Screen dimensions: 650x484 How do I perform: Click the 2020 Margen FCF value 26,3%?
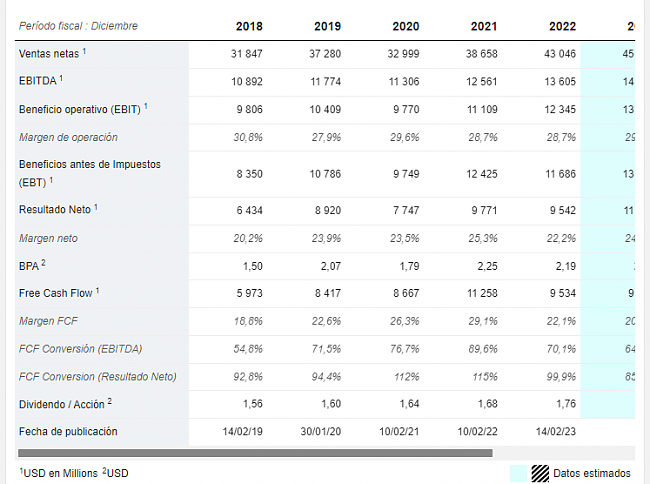click(405, 321)
